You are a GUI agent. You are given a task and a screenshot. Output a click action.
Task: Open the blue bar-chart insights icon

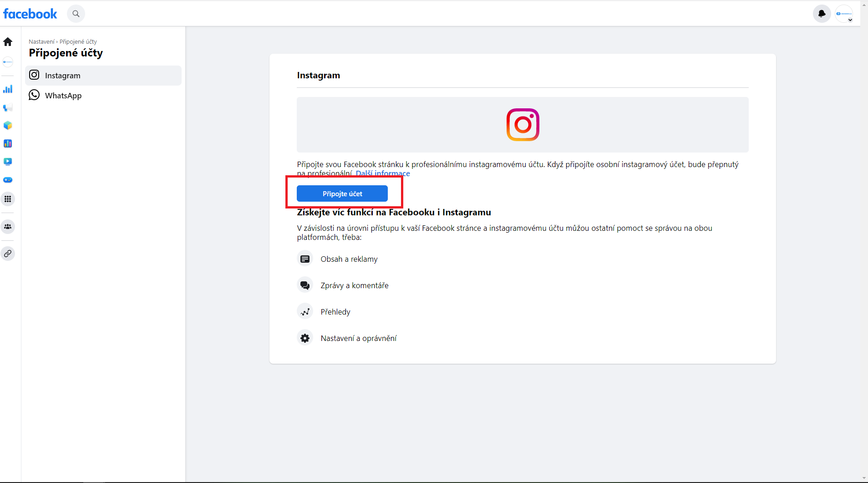(x=8, y=89)
